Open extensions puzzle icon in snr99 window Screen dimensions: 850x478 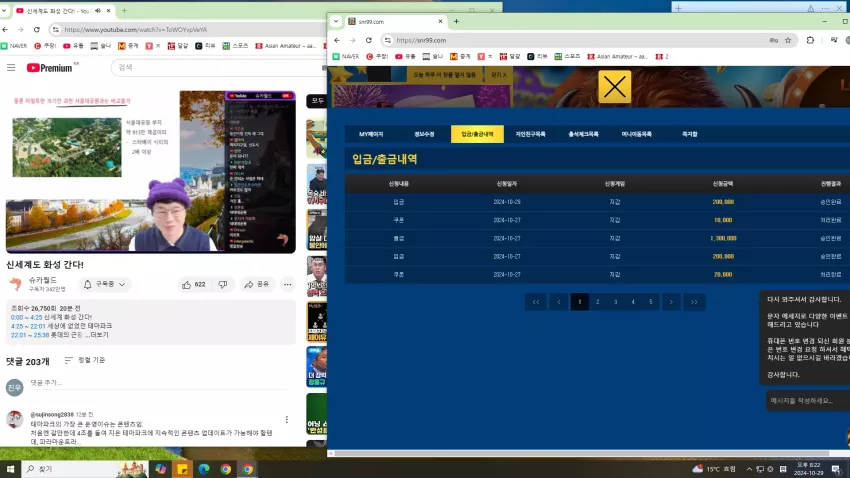coord(810,40)
